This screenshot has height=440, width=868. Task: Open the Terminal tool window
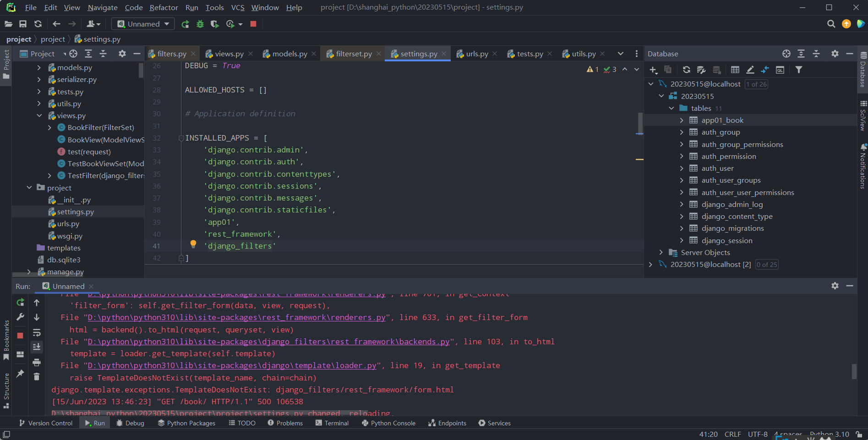[332, 423]
